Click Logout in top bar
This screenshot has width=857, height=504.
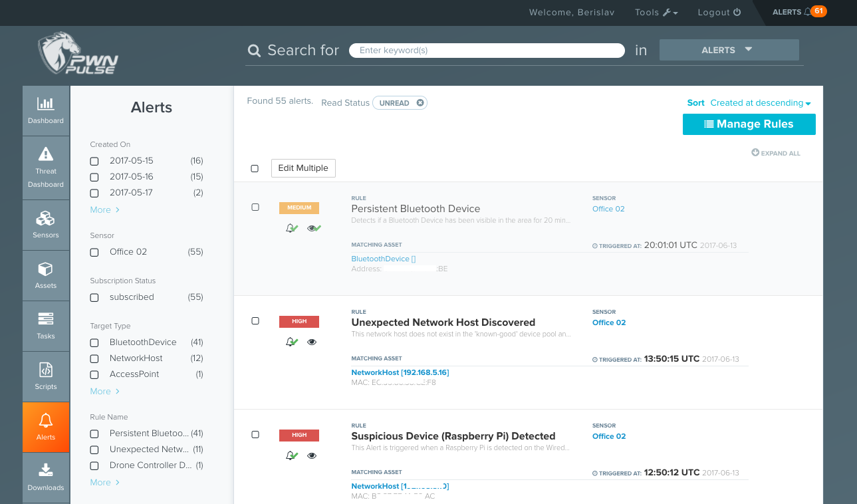[x=719, y=13]
